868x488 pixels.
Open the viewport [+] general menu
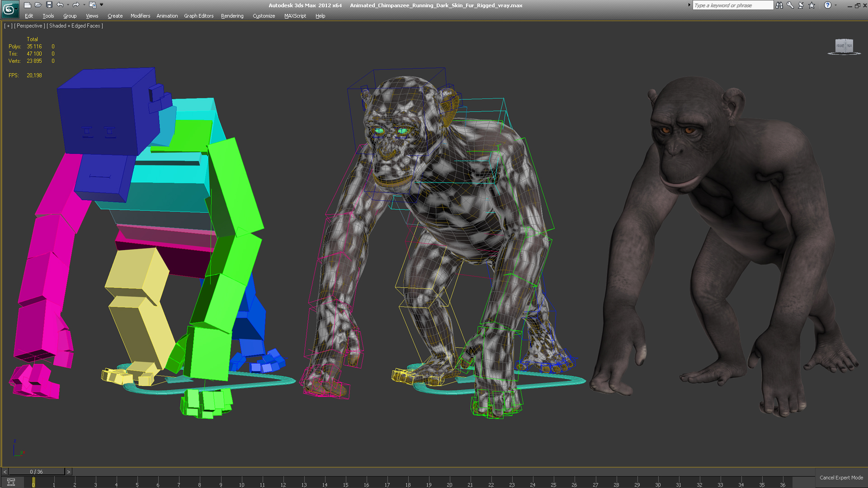click(x=8, y=26)
